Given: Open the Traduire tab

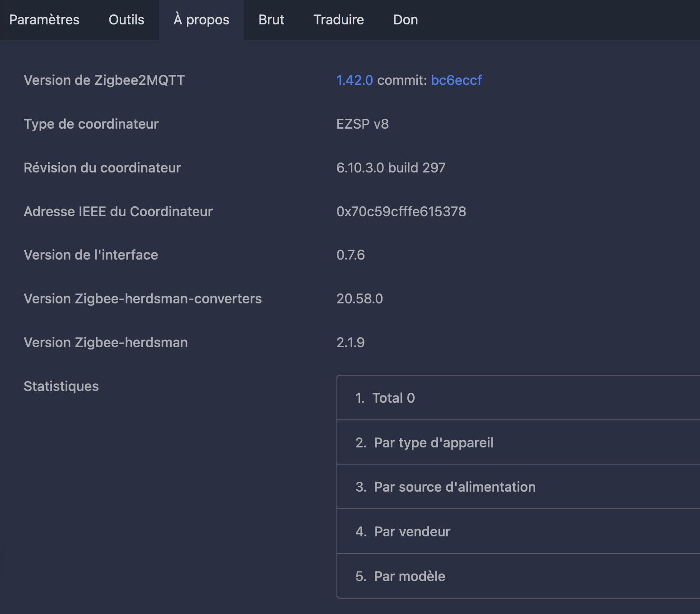Looking at the screenshot, I should [x=339, y=20].
